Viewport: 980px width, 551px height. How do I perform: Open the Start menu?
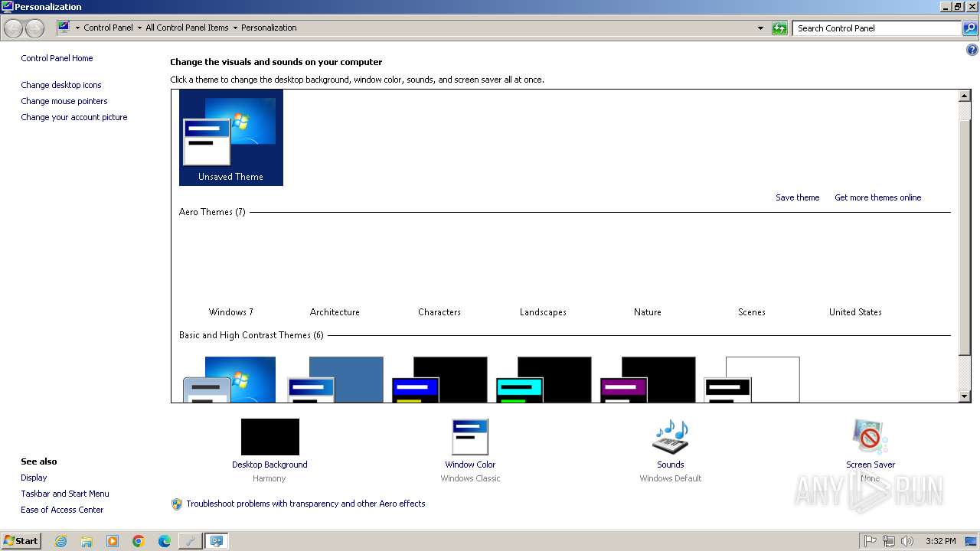(x=21, y=541)
